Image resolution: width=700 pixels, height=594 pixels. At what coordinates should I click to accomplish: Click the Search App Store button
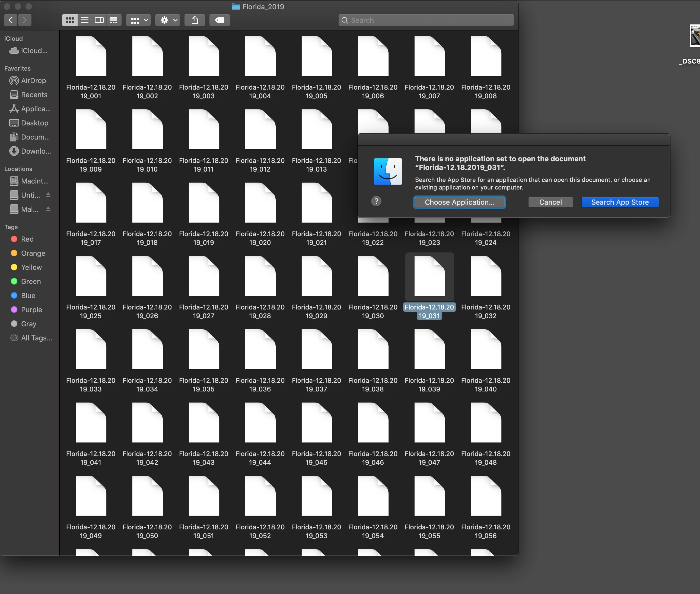point(620,202)
